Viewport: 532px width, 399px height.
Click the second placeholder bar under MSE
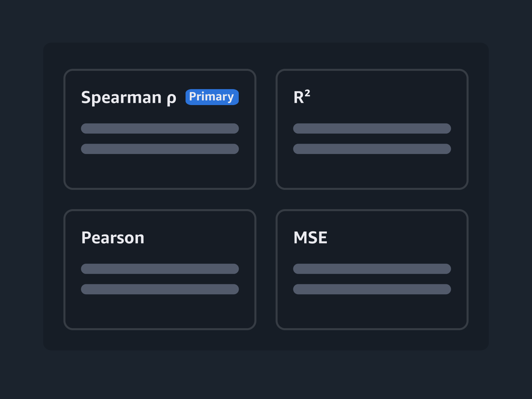372,289
